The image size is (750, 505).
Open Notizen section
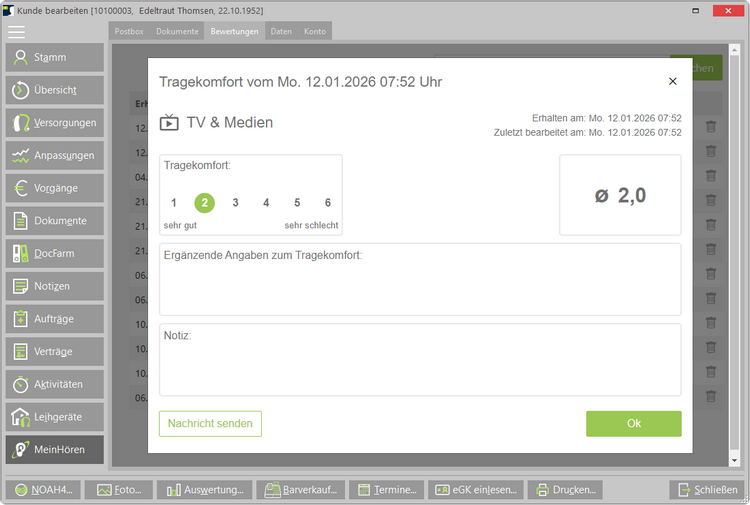click(x=55, y=286)
